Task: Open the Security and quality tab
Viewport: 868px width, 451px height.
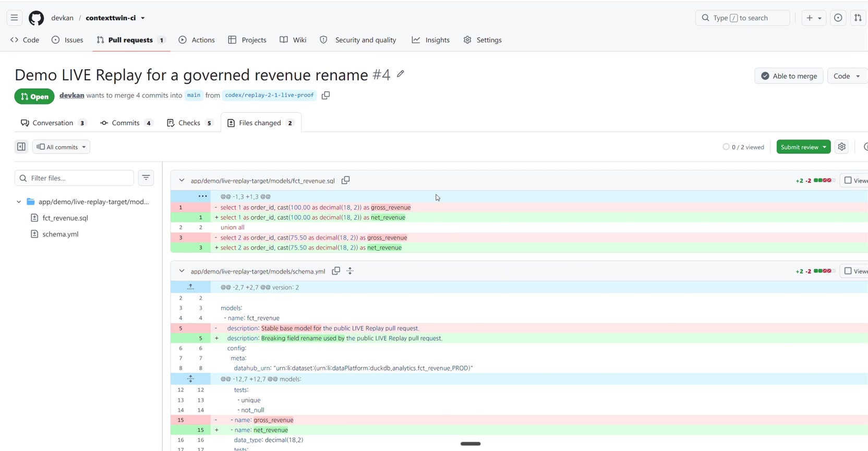Action: tap(358, 40)
